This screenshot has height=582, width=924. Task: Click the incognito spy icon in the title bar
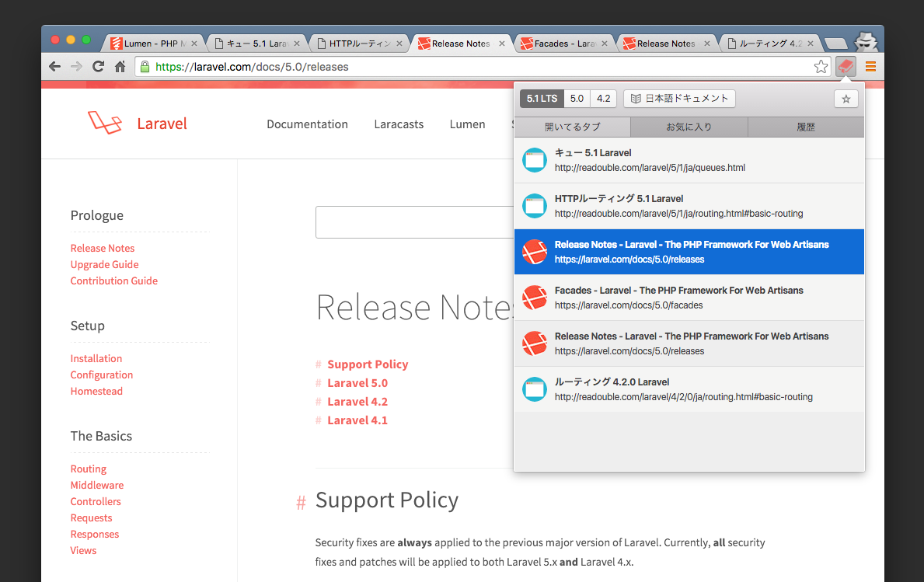coord(866,41)
